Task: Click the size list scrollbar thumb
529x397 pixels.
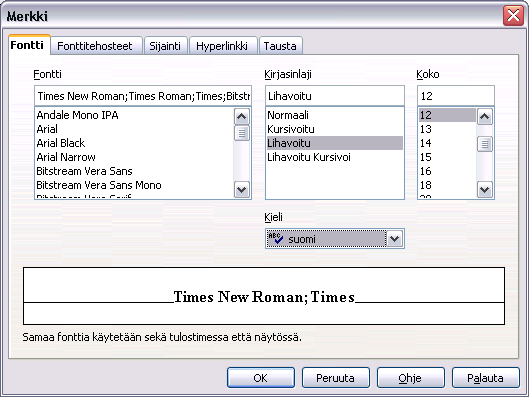Action: tap(485, 144)
